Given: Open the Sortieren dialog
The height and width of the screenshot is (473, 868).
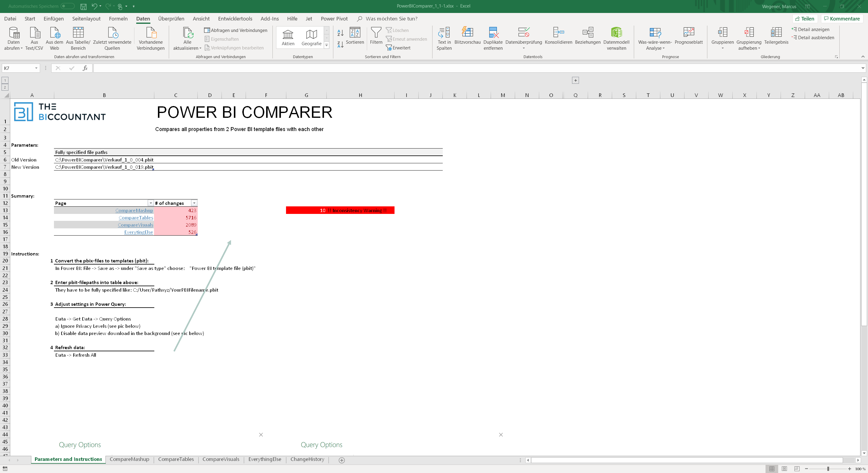Looking at the screenshot, I should pos(355,36).
